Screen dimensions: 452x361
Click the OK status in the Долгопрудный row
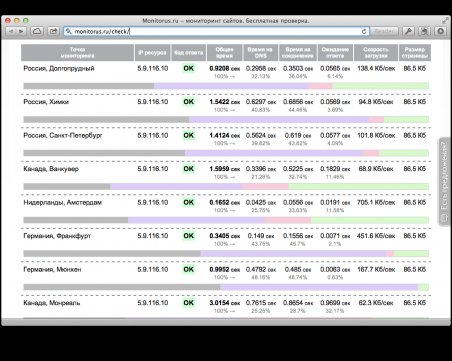[188, 68]
